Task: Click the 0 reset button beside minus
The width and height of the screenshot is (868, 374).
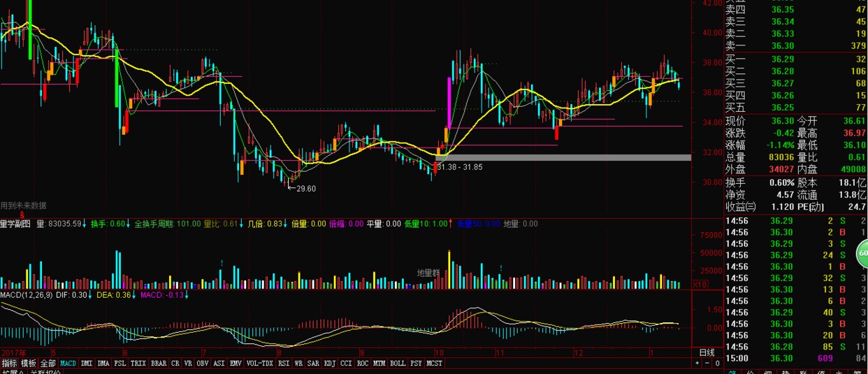Action: coord(716,364)
